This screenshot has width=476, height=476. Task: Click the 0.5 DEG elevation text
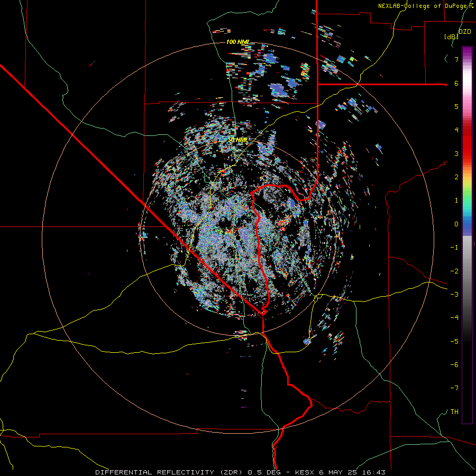(x=264, y=472)
